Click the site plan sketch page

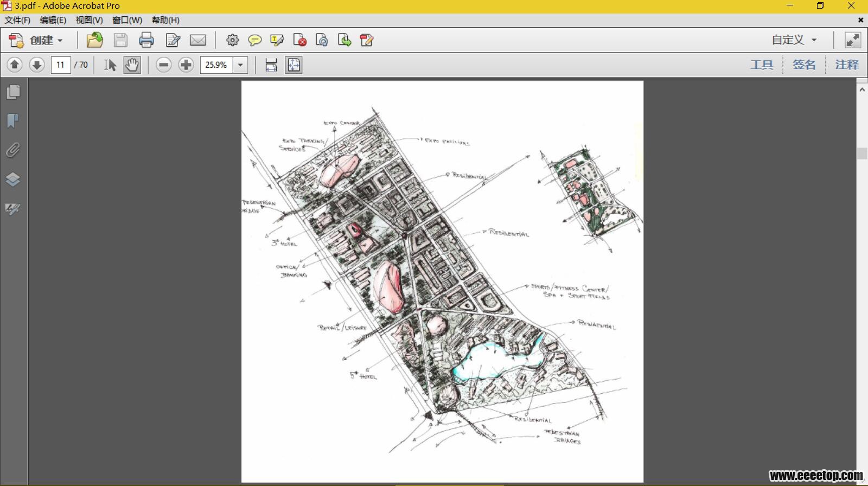(442, 282)
